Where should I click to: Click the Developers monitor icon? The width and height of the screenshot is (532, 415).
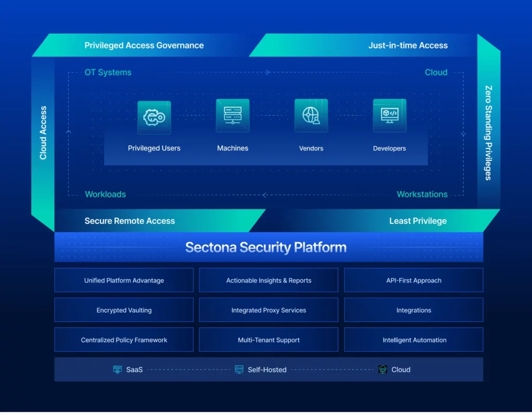[x=389, y=115]
